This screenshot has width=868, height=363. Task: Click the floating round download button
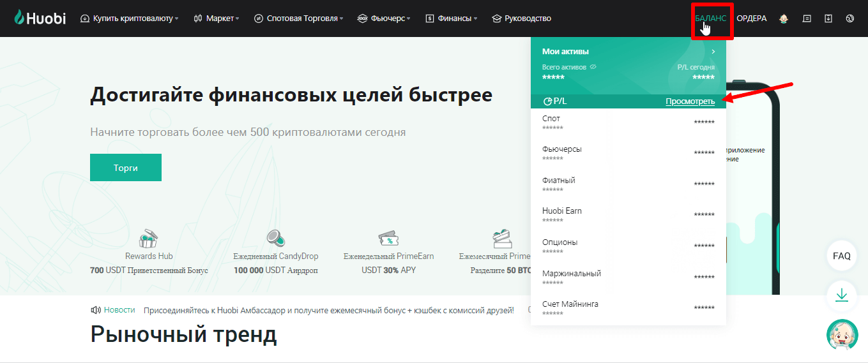[842, 295]
